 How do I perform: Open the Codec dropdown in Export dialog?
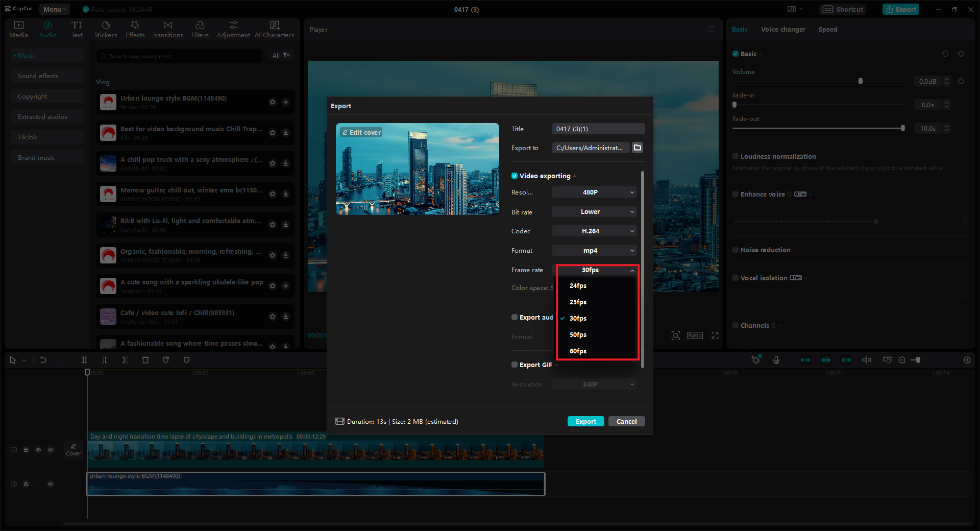[594, 231]
